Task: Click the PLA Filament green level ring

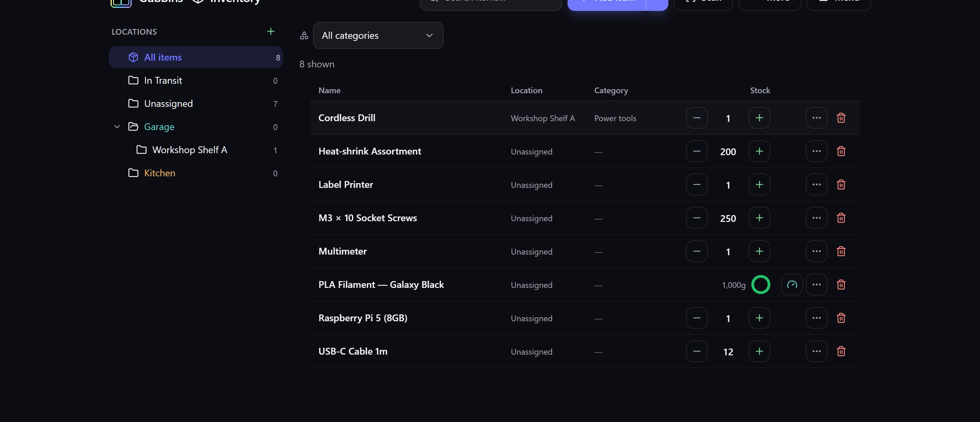Action: coord(761,285)
